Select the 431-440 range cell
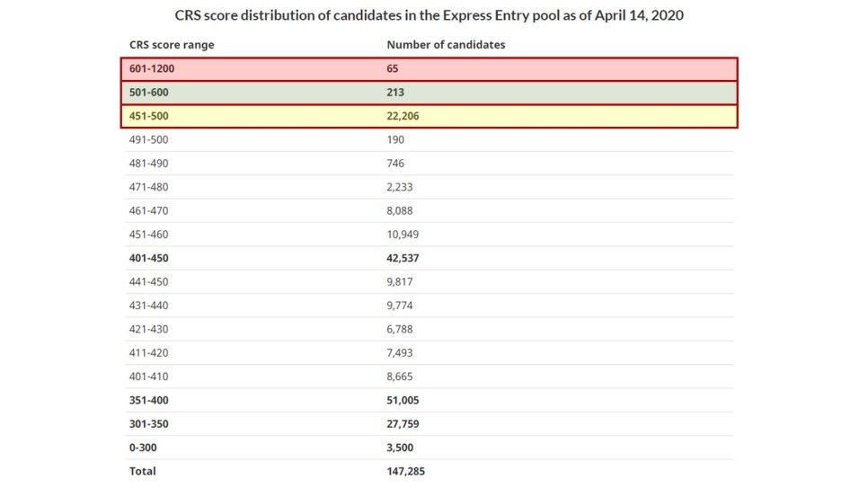This screenshot has height=488, width=868. (x=148, y=306)
